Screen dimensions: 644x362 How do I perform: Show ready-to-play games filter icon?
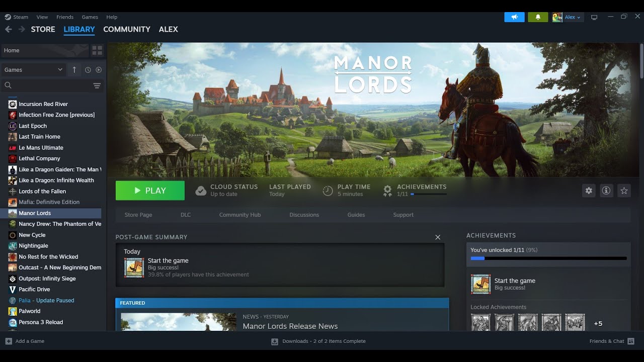[x=99, y=70]
